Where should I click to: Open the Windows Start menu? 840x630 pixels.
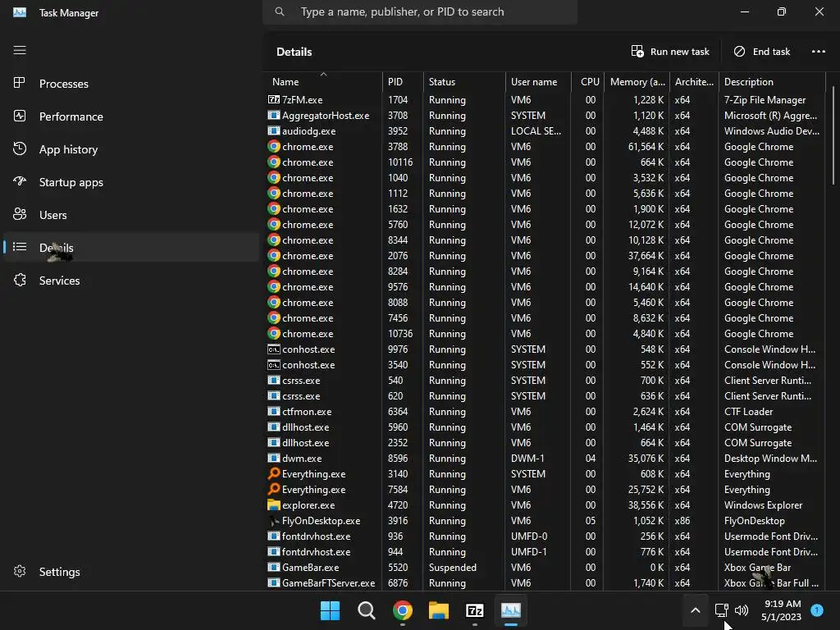tap(330, 610)
